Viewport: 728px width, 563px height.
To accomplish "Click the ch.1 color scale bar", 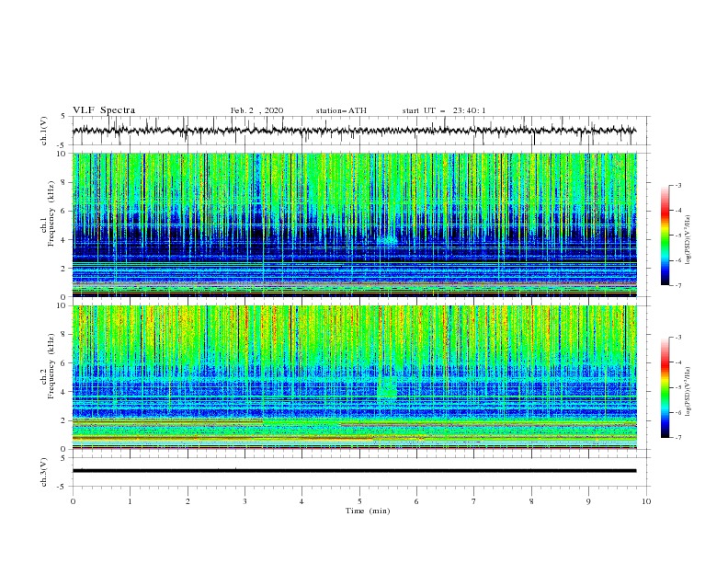I will pyautogui.click(x=665, y=236).
